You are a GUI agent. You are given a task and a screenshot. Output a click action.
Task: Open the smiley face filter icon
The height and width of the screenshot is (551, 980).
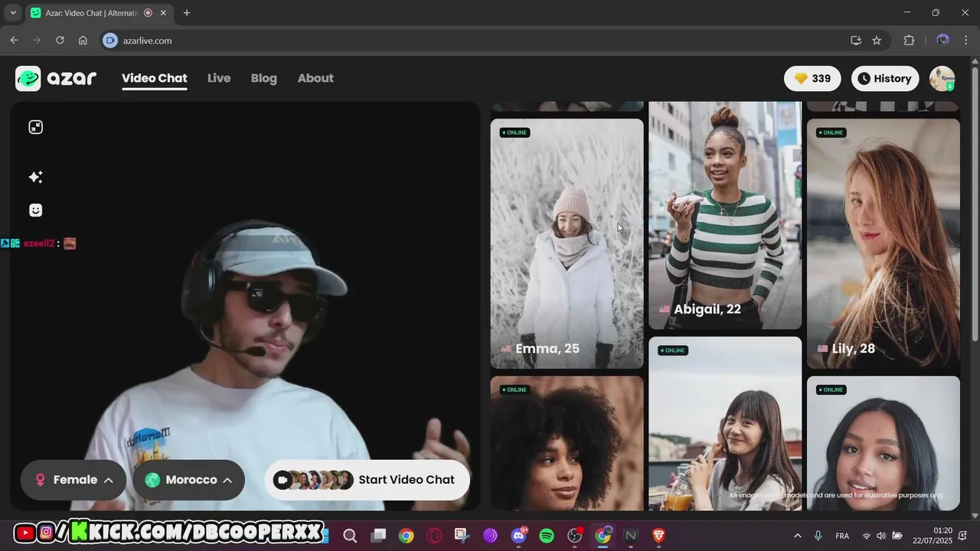pos(36,210)
